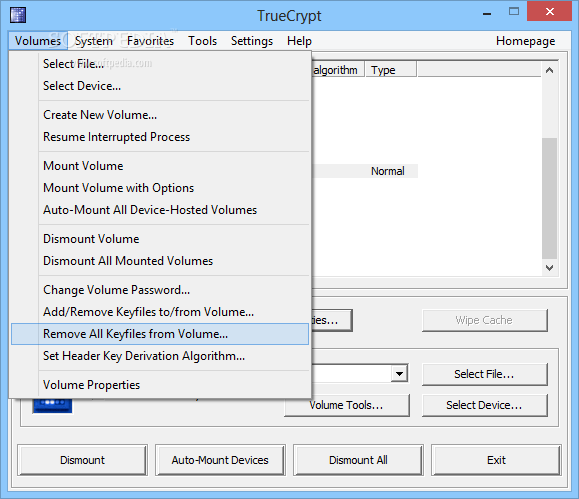This screenshot has width=579, height=499.
Task: Click the list scrollbar down arrow
Action: 549,268
